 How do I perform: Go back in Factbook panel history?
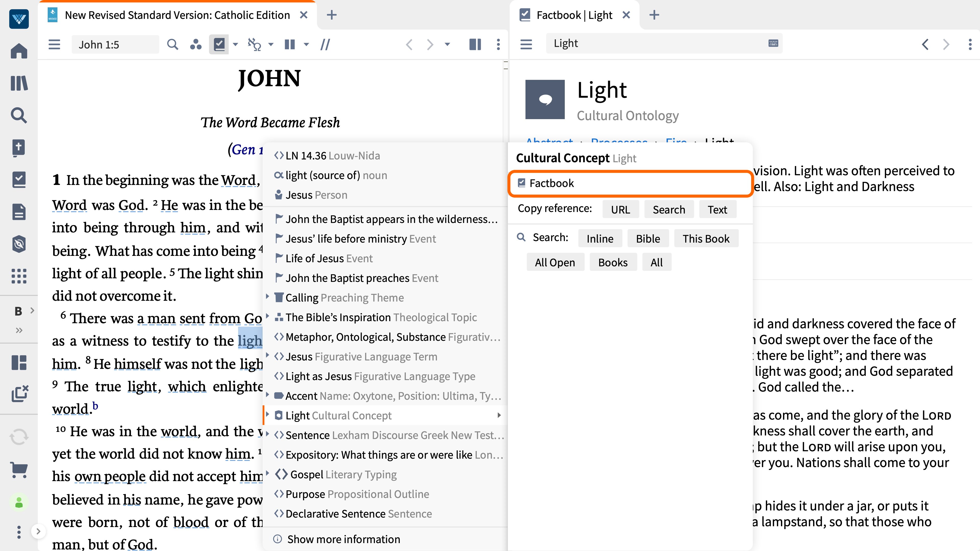coord(925,44)
